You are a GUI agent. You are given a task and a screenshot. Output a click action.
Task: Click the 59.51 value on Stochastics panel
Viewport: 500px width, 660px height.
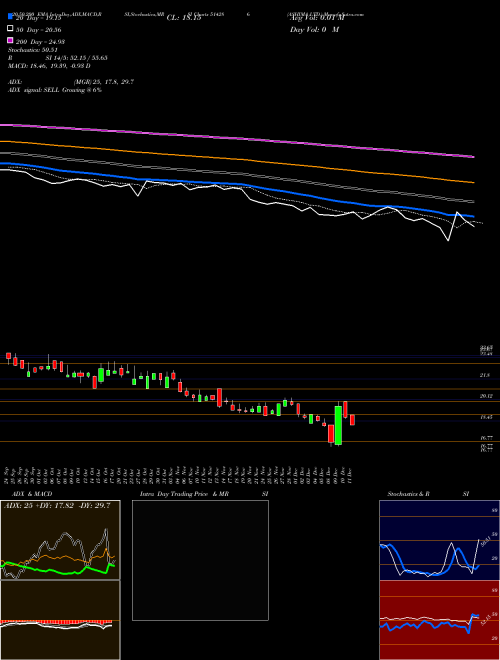[484, 542]
